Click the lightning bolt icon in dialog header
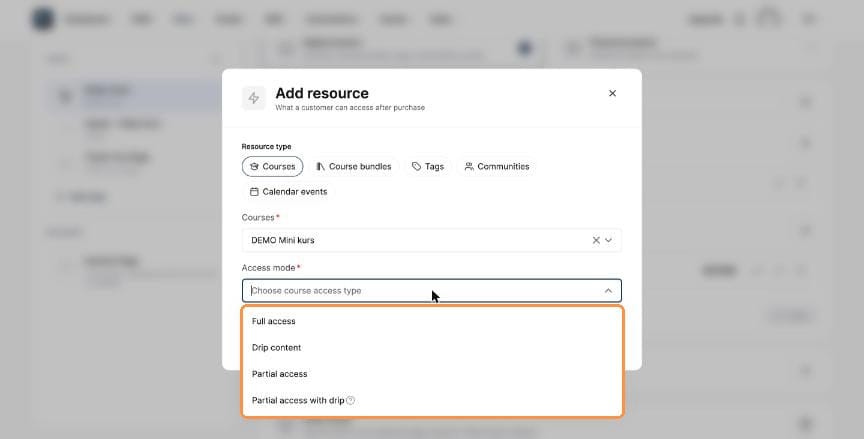This screenshot has width=864, height=439. (253, 98)
